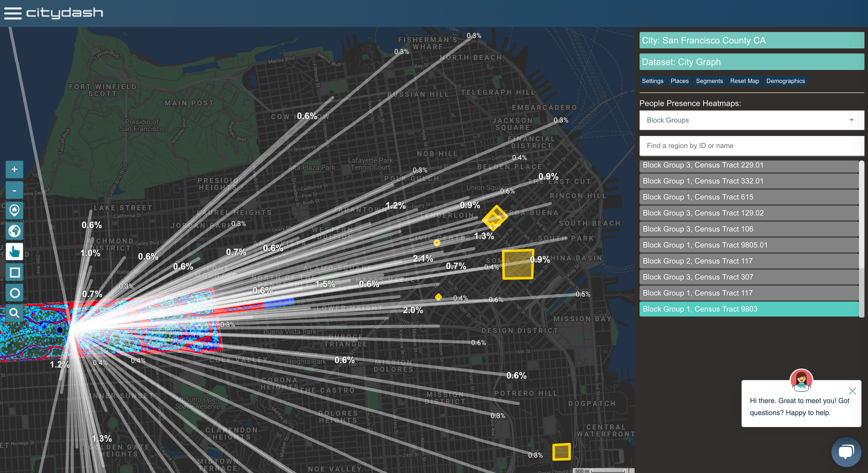Focus the find region search field
868x473 pixels.
point(751,146)
